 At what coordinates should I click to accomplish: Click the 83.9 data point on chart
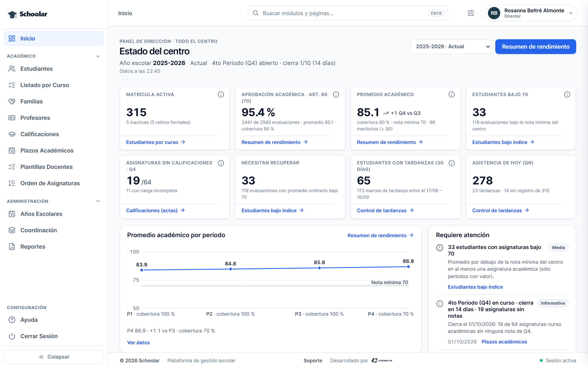pyautogui.click(x=142, y=270)
